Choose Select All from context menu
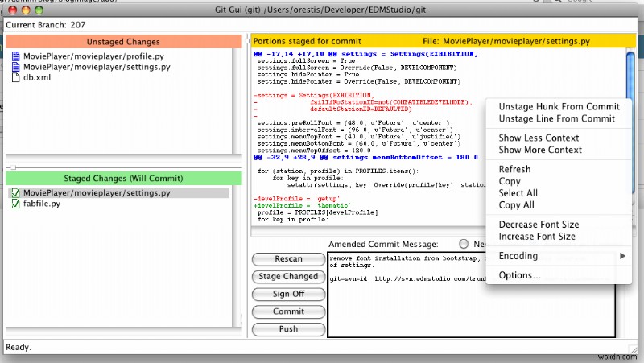The image size is (644, 363). pyautogui.click(x=518, y=193)
